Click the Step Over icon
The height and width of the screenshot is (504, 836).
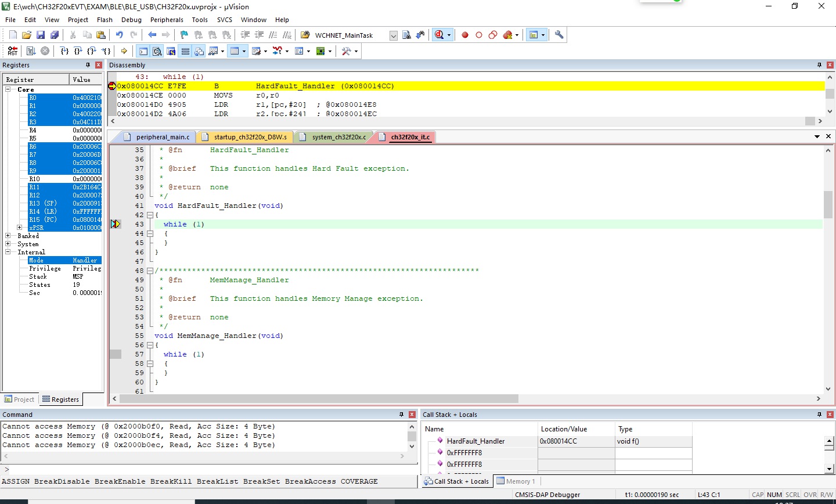[x=78, y=51]
